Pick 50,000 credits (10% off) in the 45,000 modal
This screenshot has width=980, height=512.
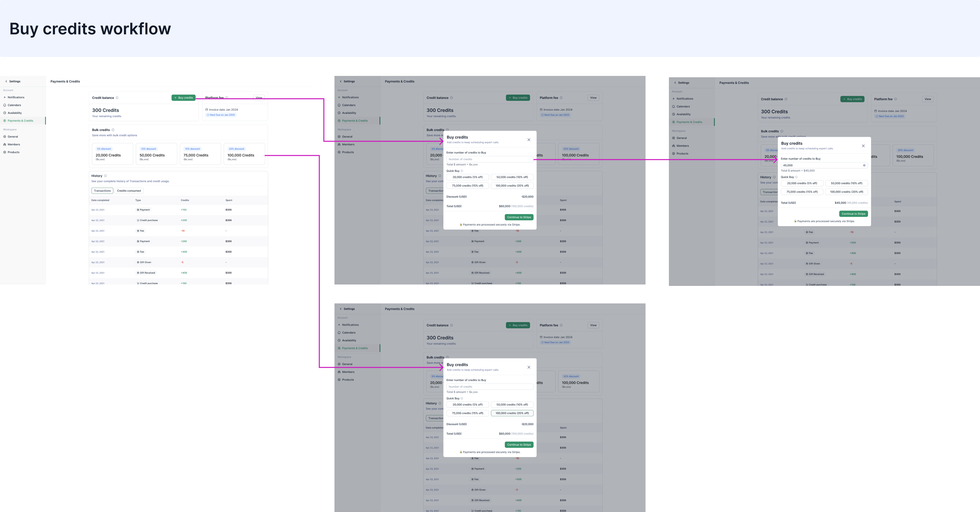tap(846, 183)
